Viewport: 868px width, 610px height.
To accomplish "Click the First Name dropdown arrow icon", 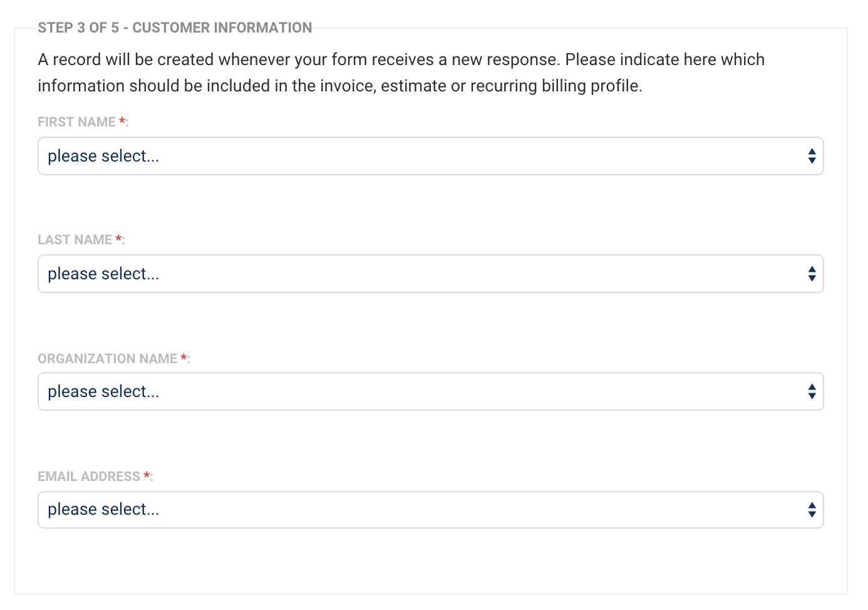I will [x=812, y=156].
